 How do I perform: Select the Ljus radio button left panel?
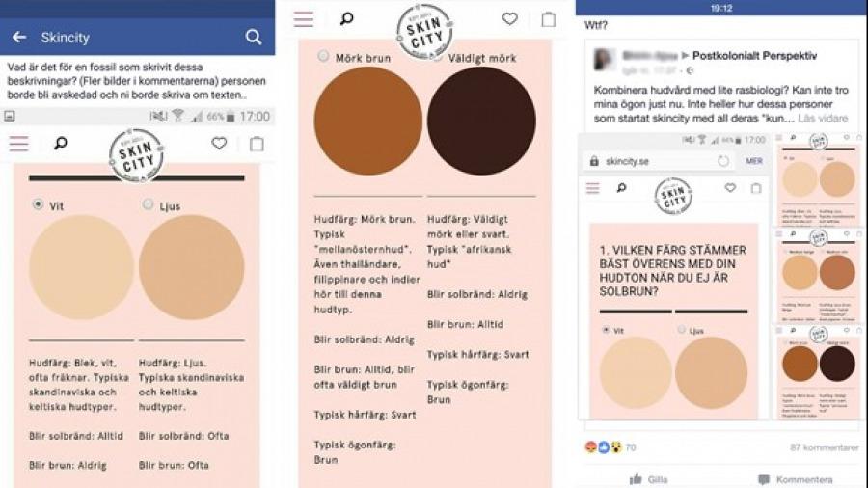click(148, 204)
